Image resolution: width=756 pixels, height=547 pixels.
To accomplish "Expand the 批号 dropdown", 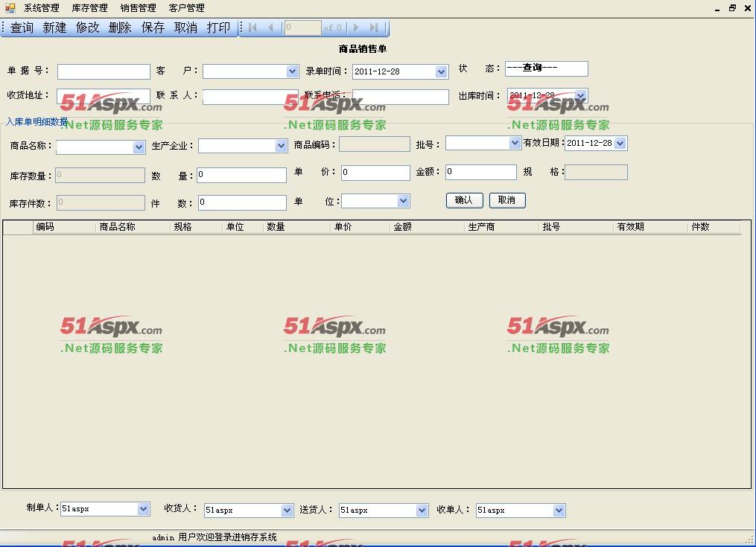I will [515, 143].
